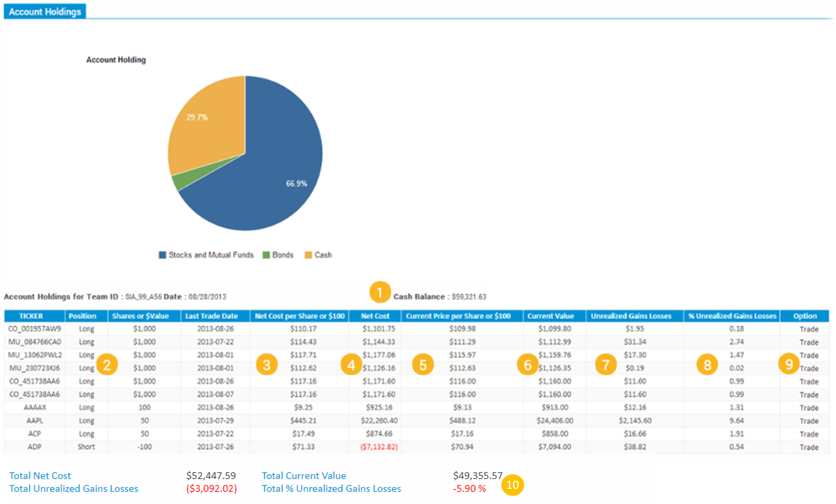Open Trade for the AAPL holding
Viewport: 836px width, 504px height.
coord(809,421)
